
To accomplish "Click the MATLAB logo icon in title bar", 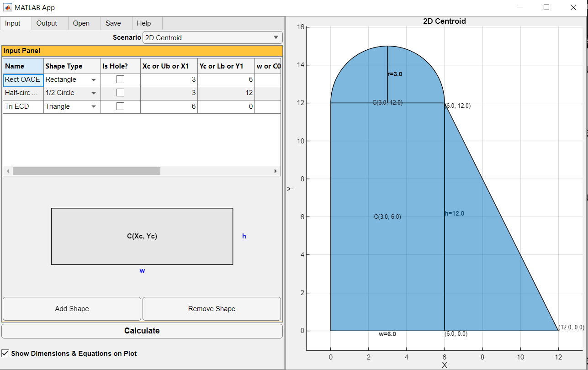I will pos(8,7).
